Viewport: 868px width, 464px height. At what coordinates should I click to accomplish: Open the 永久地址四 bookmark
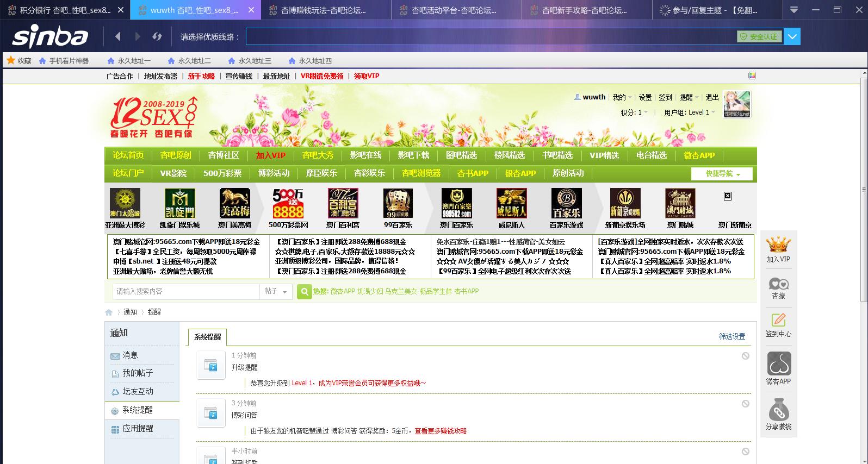[x=311, y=61]
